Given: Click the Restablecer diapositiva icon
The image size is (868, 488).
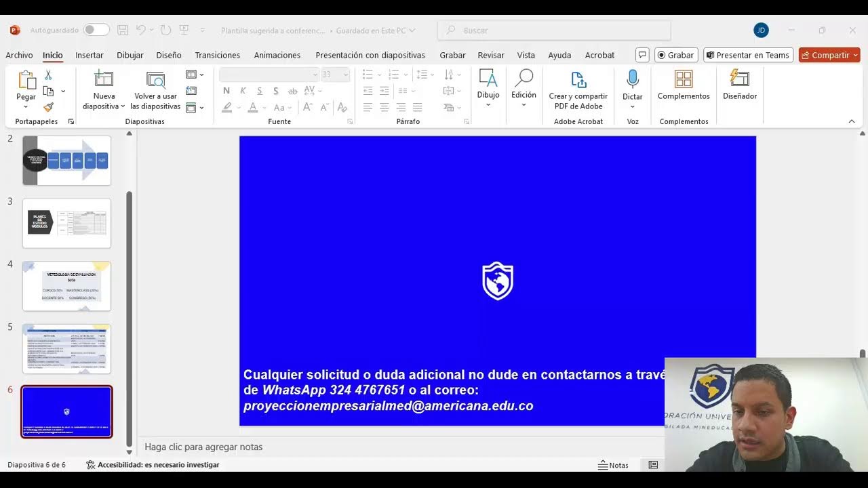Looking at the screenshot, I should point(191,91).
